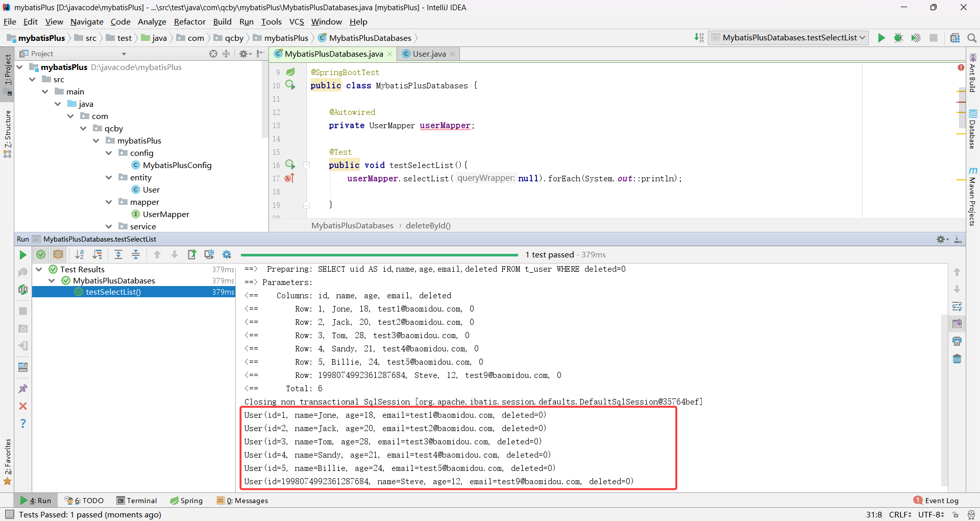Clear console with trash icon
Viewport: 980px width, 521px height.
(x=957, y=359)
